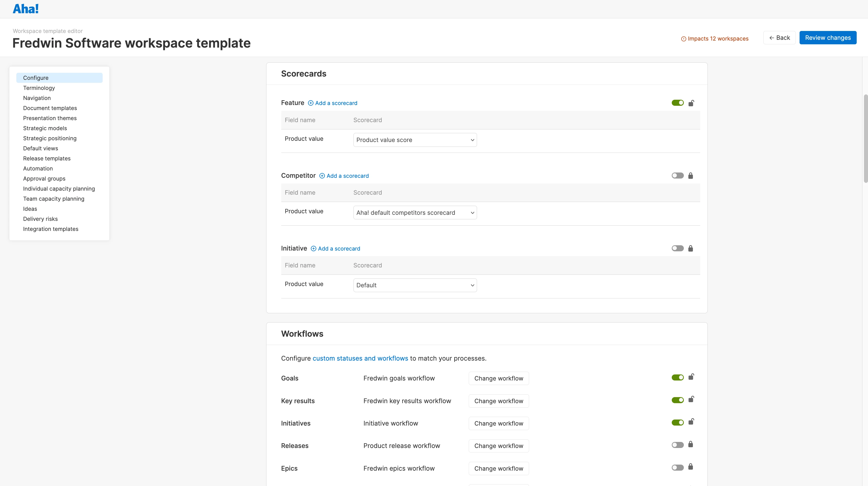Open the custom statuses and workflows link
Screen dimensions: 868x486
[360, 359]
